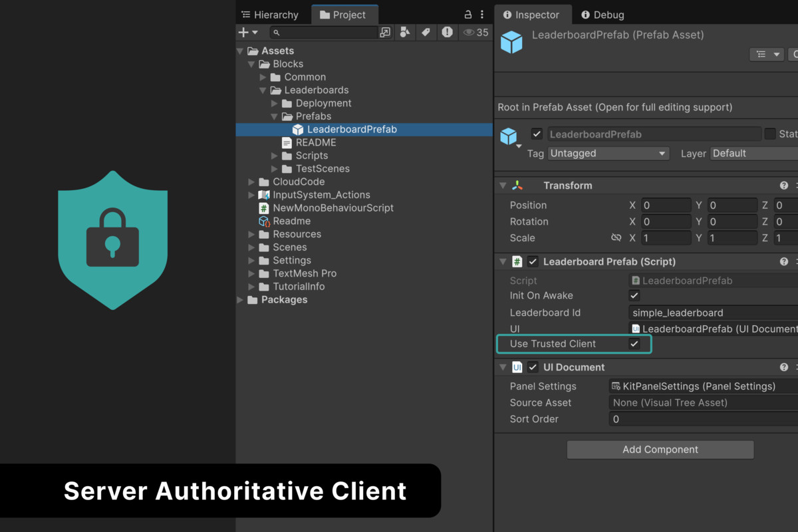Toggle the Project panel lock icon

[467, 15]
